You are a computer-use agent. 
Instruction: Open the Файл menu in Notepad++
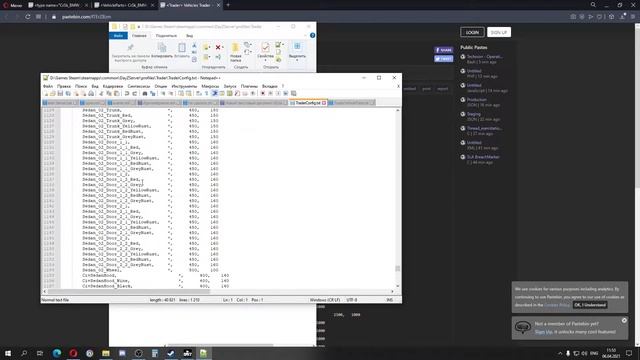48,86
